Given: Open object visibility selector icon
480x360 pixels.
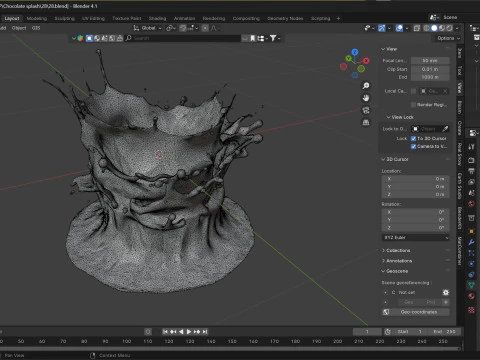Looking at the screenshot, I should pos(367,28).
